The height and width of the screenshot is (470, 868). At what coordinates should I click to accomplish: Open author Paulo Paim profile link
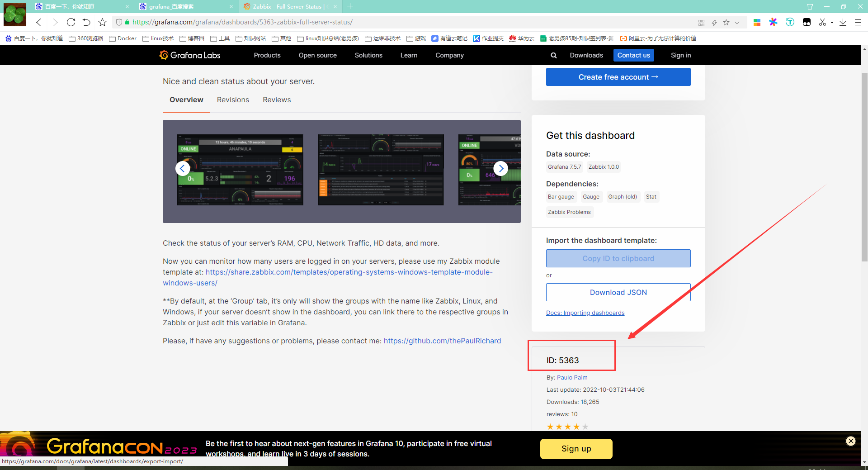[x=572, y=378]
